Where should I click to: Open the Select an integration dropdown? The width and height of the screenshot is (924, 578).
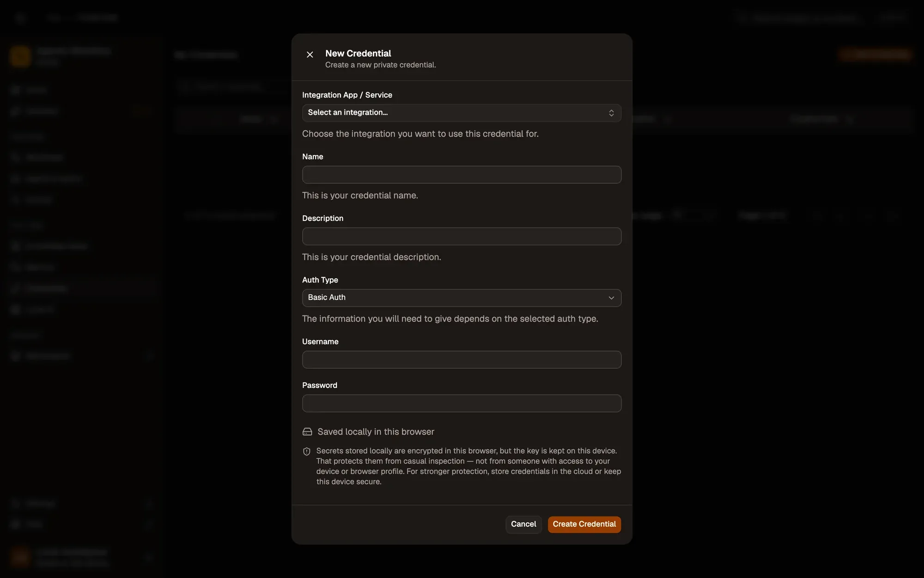(x=462, y=113)
